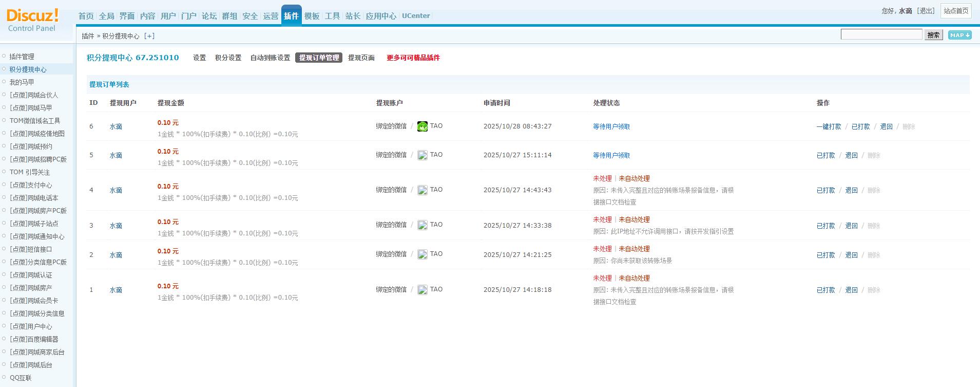The image size is (980, 387).
Task: Open the 插件 top navigation tab
Action: 291,16
